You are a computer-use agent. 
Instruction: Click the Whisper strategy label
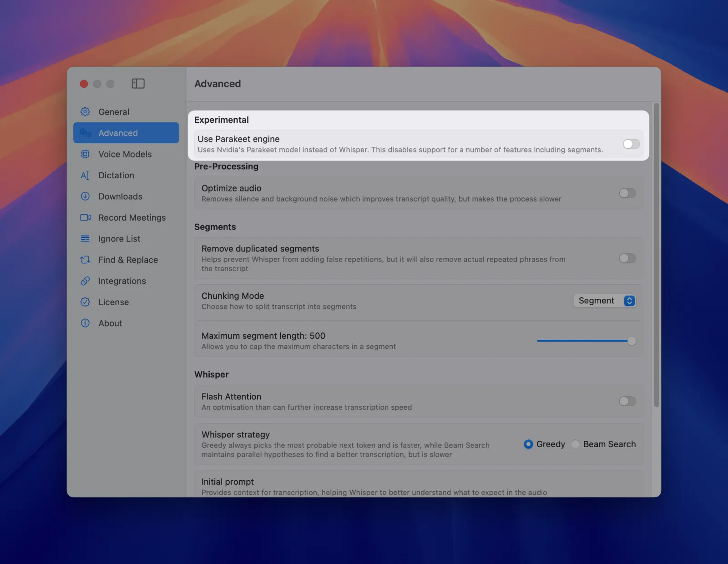tap(236, 434)
